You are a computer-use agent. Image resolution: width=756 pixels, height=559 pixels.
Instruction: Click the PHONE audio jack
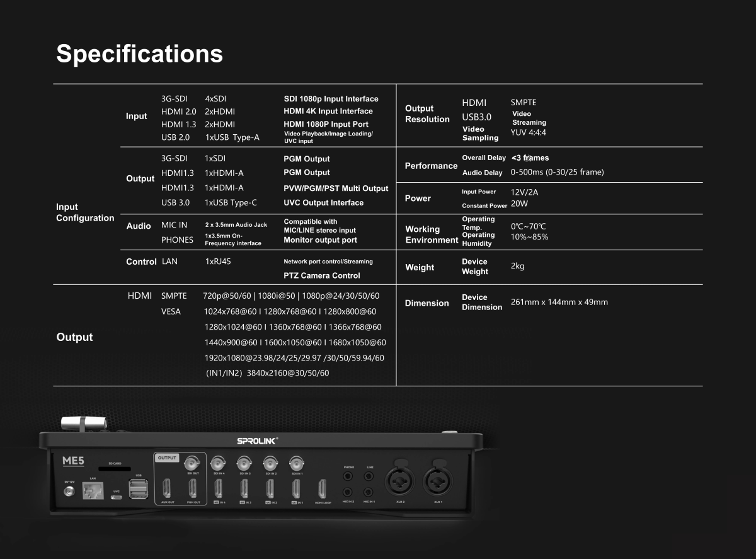point(348,477)
